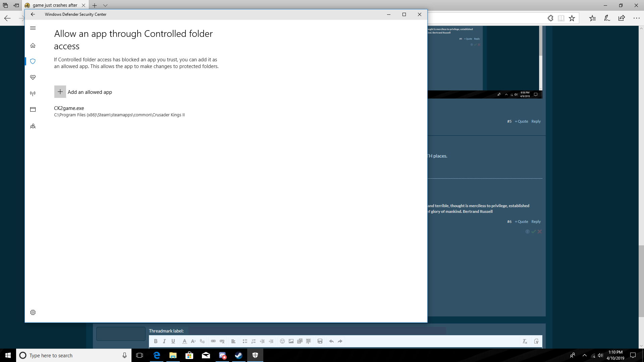The image size is (644, 362).
Task: Toggle italic formatting in forum editor
Action: [164, 341]
